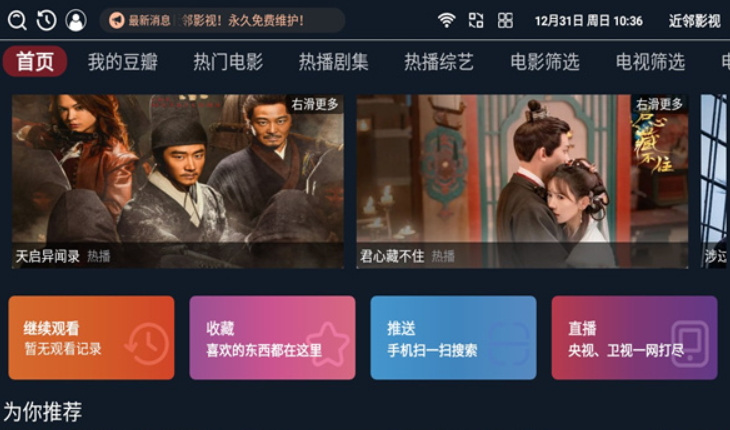Image resolution: width=730 pixels, height=430 pixels.
Task: Open the 直播 live TV card
Action: (635, 338)
